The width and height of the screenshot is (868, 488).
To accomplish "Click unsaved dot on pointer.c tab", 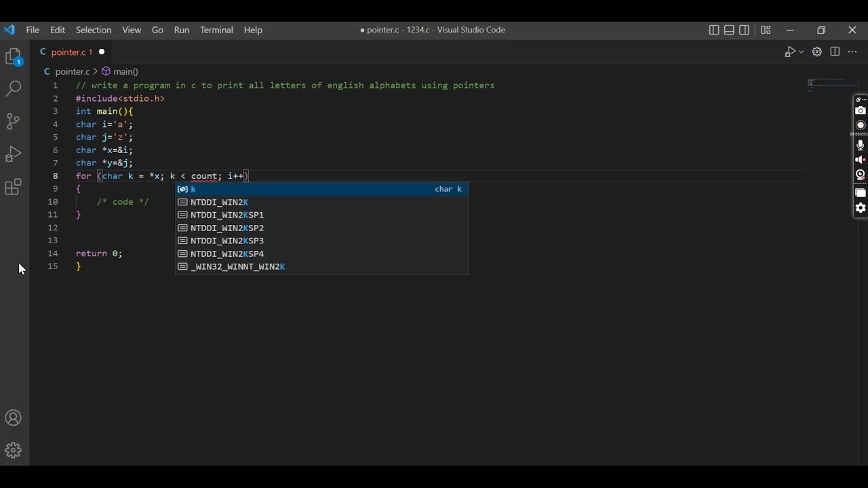I will click(x=102, y=52).
